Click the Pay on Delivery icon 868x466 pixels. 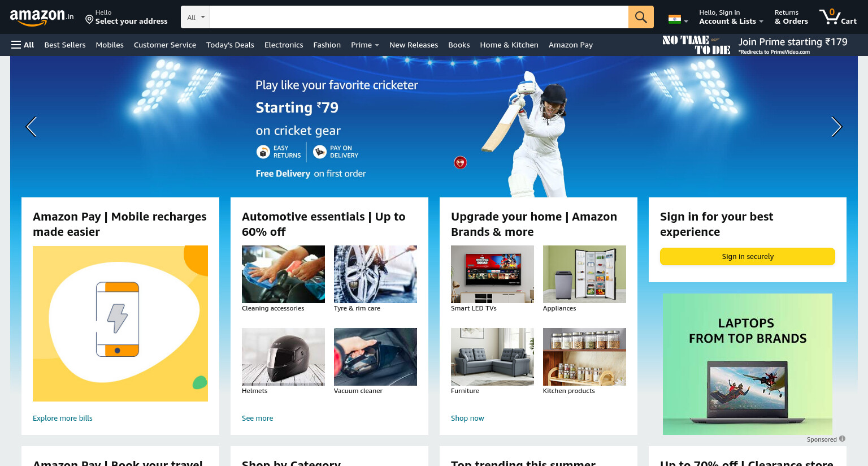[x=320, y=152]
